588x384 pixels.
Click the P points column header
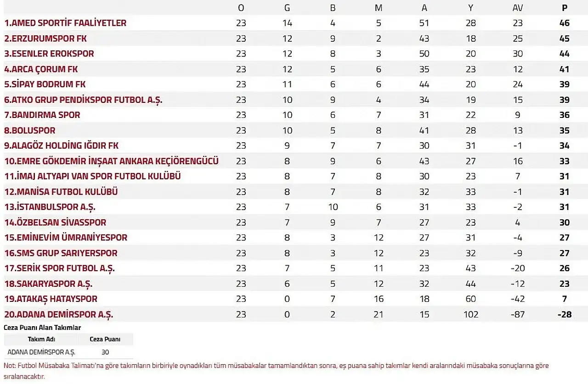pos(565,8)
